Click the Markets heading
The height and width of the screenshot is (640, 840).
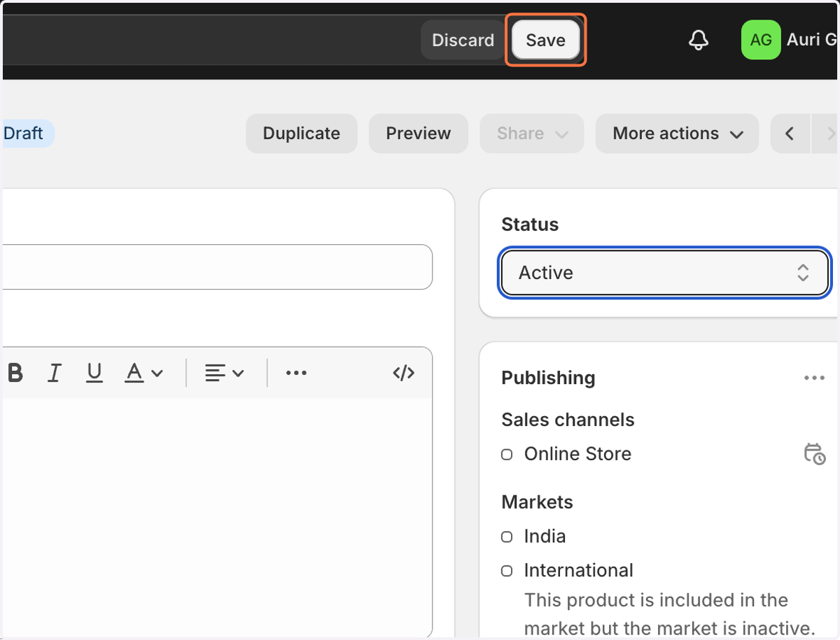pyautogui.click(x=537, y=502)
